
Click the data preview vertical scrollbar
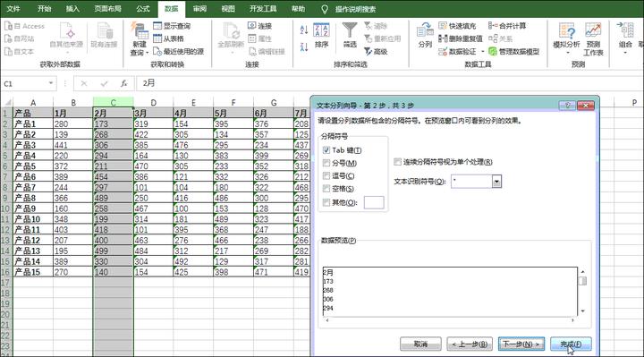(582, 292)
